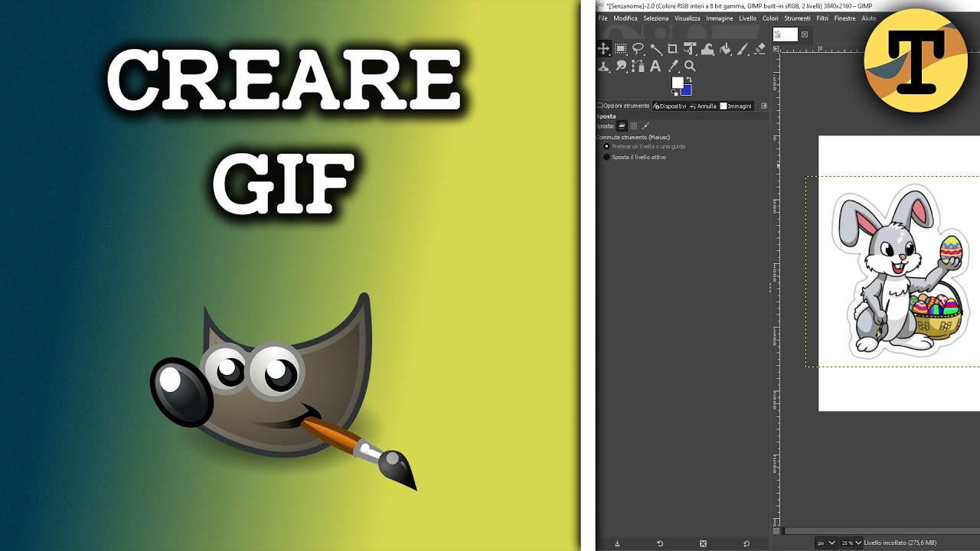Reset tool options to defaults icon

[746, 543]
